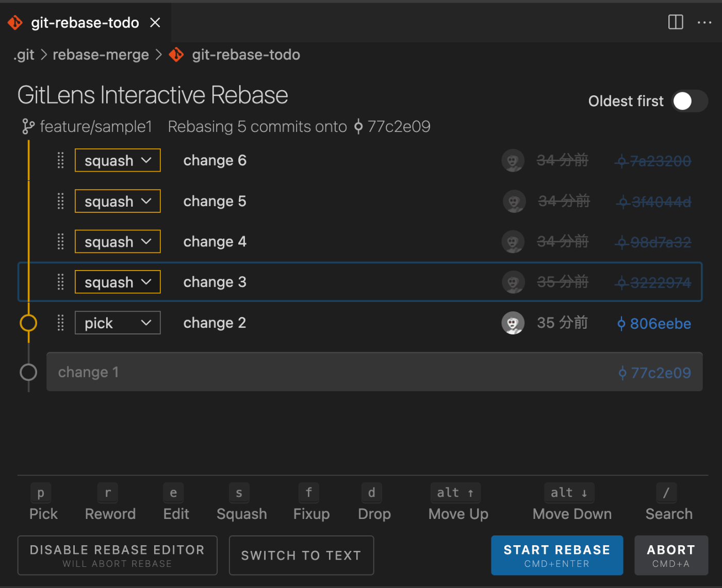Image resolution: width=722 pixels, height=588 pixels.
Task: Click the p key Pick shortcut
Action: coord(43,502)
